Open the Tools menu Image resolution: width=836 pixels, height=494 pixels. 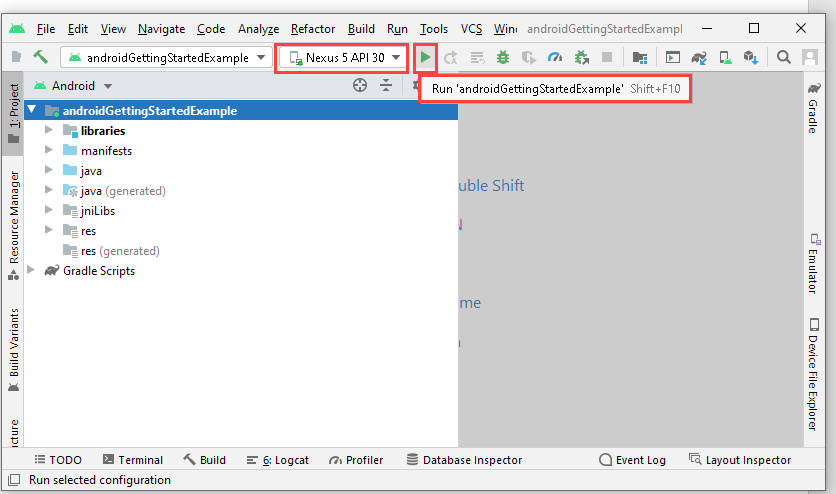433,29
